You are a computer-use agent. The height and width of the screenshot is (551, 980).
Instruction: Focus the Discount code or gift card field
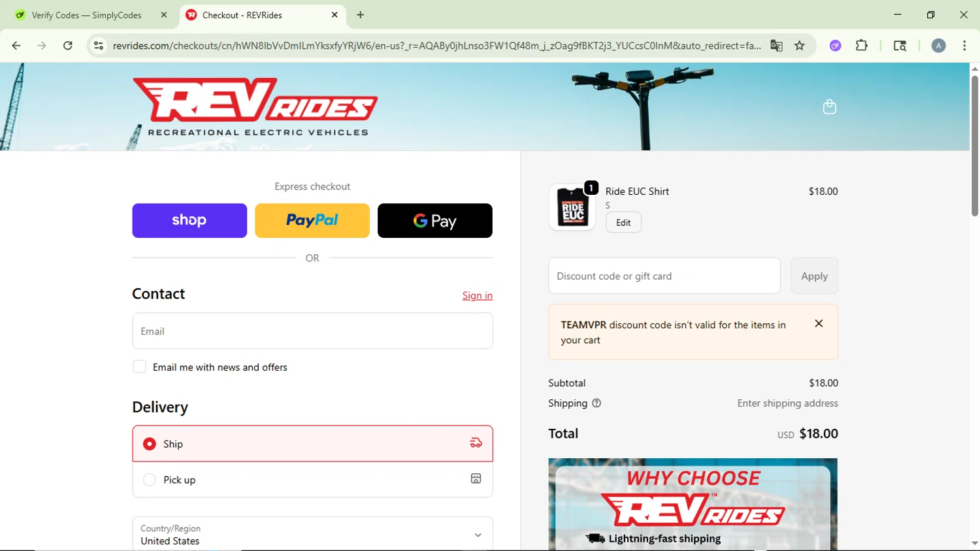point(664,276)
